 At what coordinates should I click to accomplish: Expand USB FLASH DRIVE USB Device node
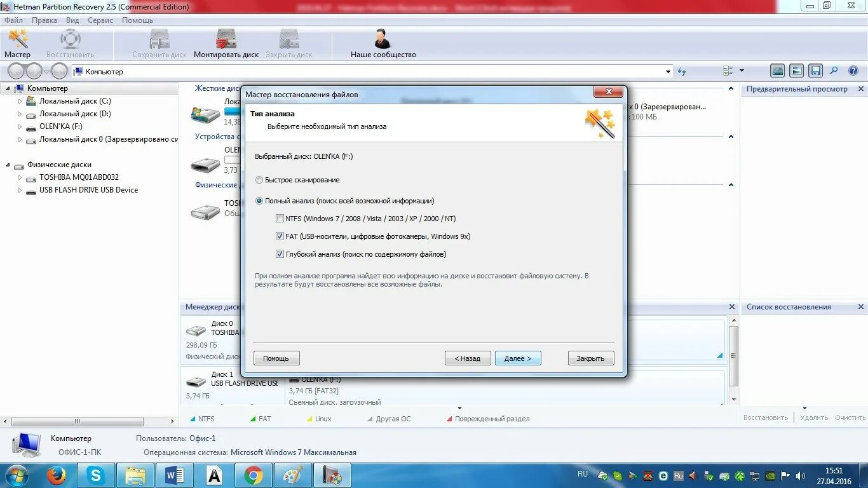coord(20,190)
